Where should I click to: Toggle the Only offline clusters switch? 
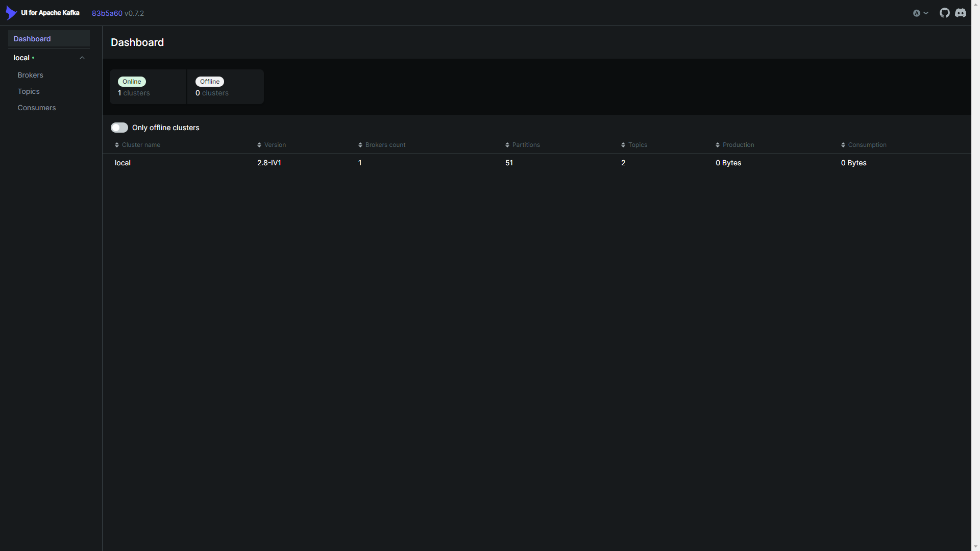(x=119, y=127)
